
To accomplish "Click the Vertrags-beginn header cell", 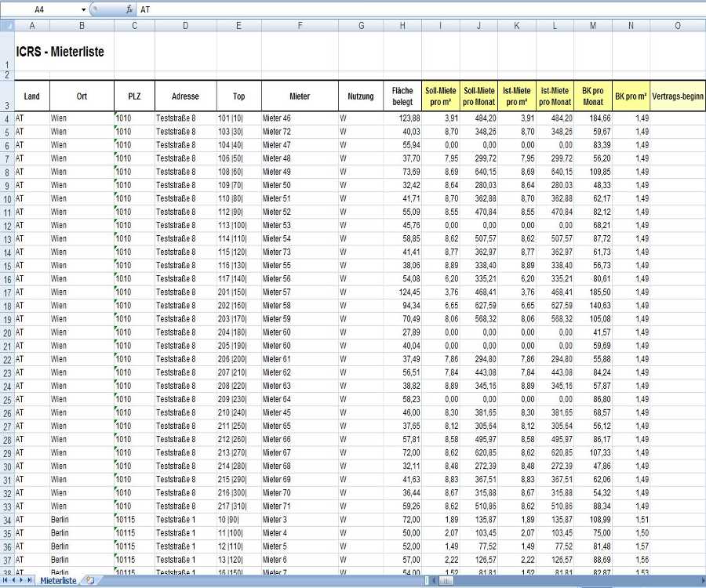I will (x=678, y=96).
